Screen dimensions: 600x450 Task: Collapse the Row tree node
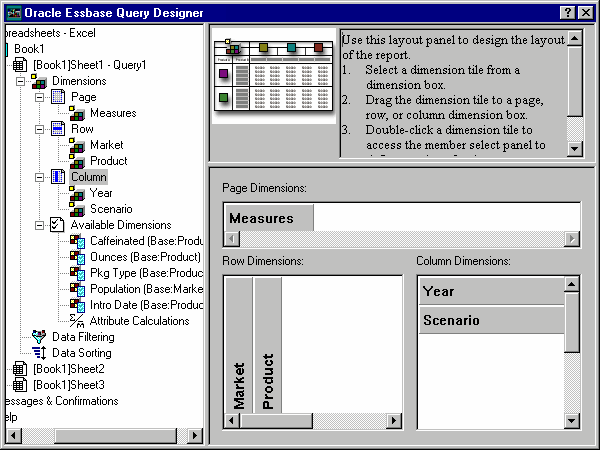pos(39,130)
